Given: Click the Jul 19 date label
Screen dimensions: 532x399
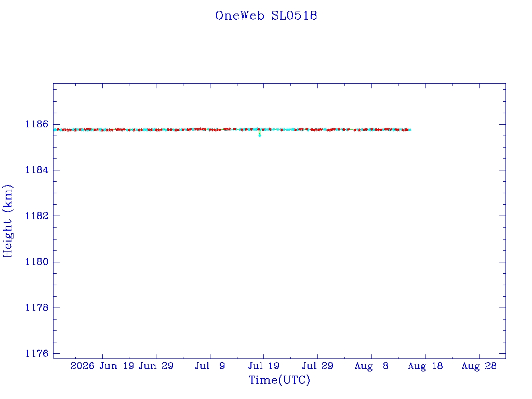Looking at the screenshot, I should [x=263, y=366].
